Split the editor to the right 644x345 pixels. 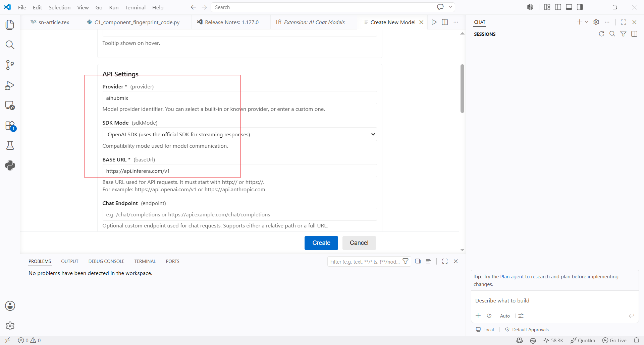445,22
